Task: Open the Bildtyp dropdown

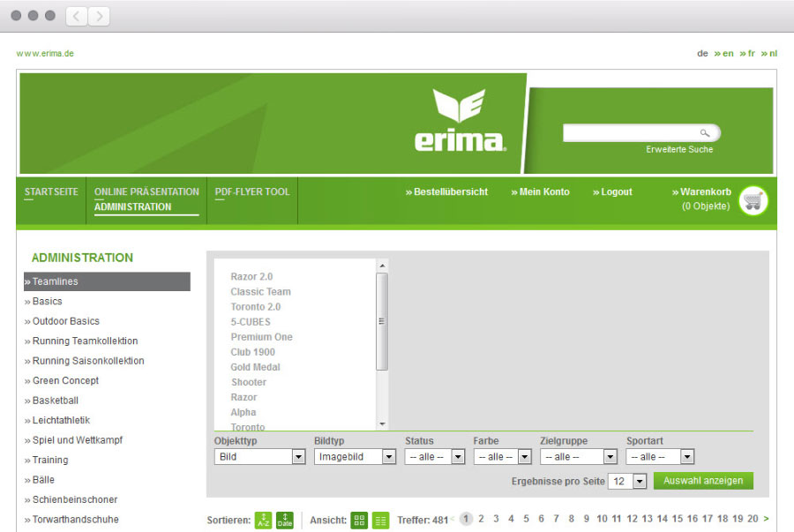Action: pyautogui.click(x=355, y=457)
